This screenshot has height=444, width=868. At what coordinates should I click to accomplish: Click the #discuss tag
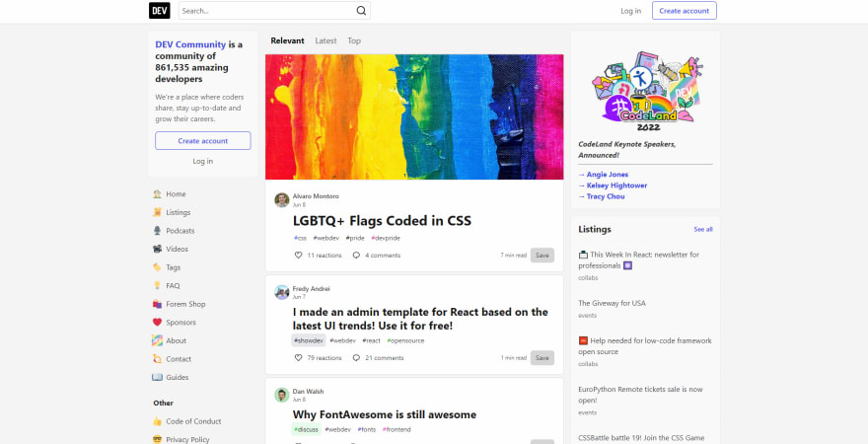coord(306,429)
